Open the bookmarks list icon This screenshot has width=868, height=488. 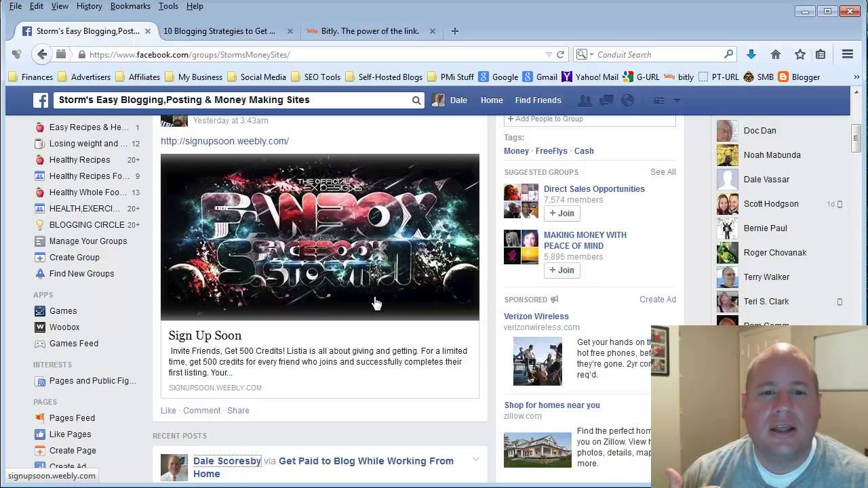(821, 54)
